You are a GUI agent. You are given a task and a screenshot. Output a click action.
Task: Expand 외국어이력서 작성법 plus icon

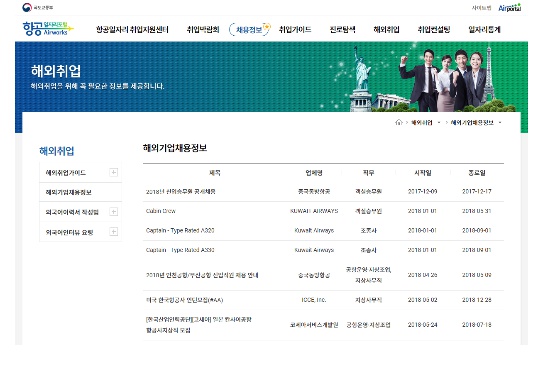pyautogui.click(x=114, y=212)
